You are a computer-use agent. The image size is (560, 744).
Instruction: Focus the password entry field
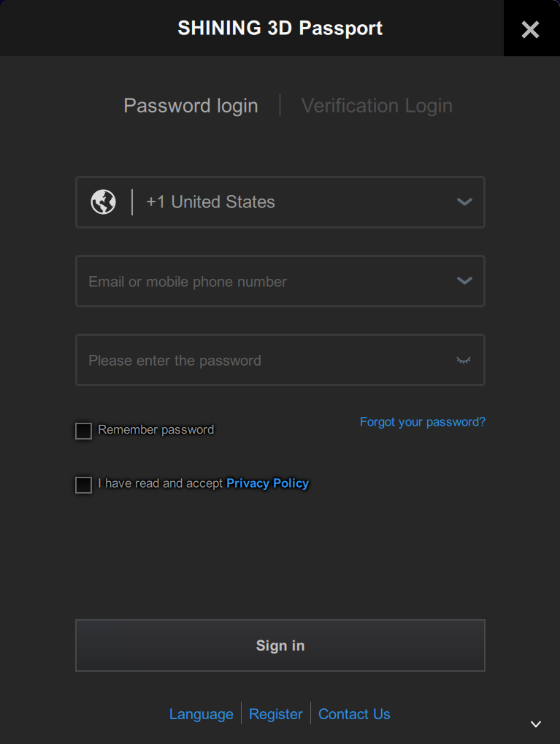point(263,360)
